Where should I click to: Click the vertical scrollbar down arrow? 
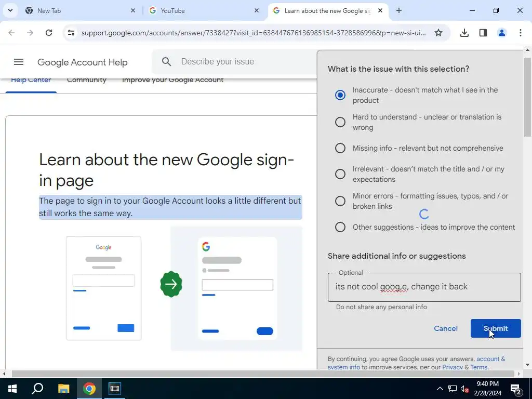click(x=528, y=365)
